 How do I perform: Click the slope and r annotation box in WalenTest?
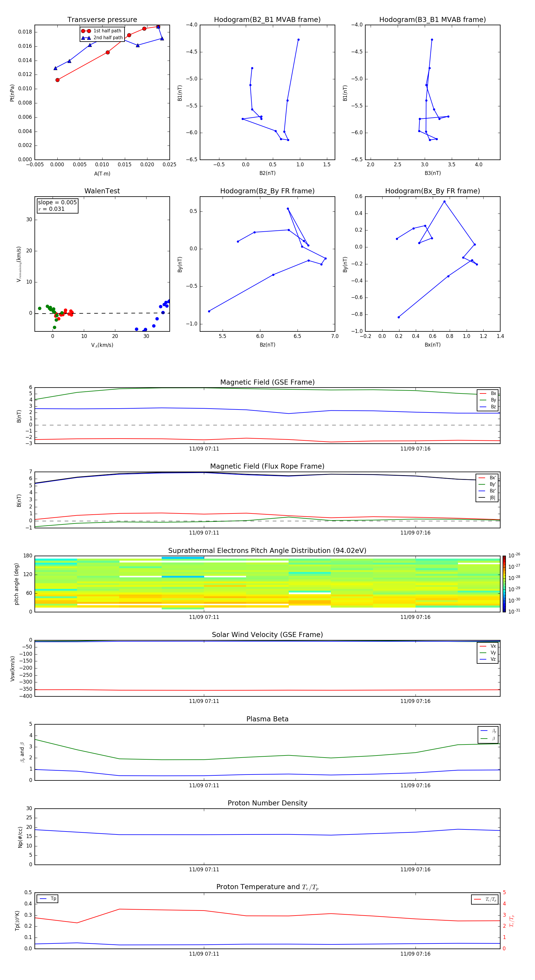coord(57,206)
